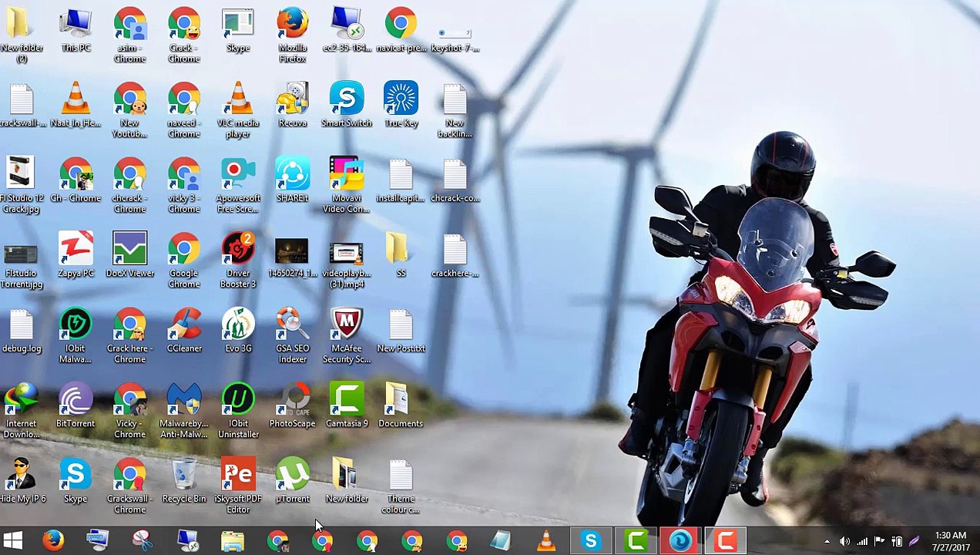This screenshot has height=555, width=980.
Task: Open Google Chrome desktop shortcut
Action: [184, 260]
